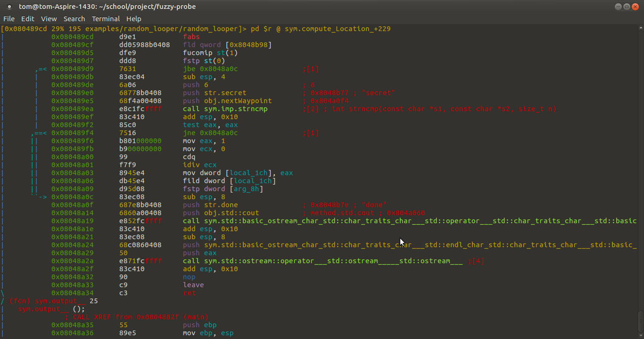Click 'jbe 0x8048a0c' at address 0x080489d9
644x339 pixels.
click(210, 69)
